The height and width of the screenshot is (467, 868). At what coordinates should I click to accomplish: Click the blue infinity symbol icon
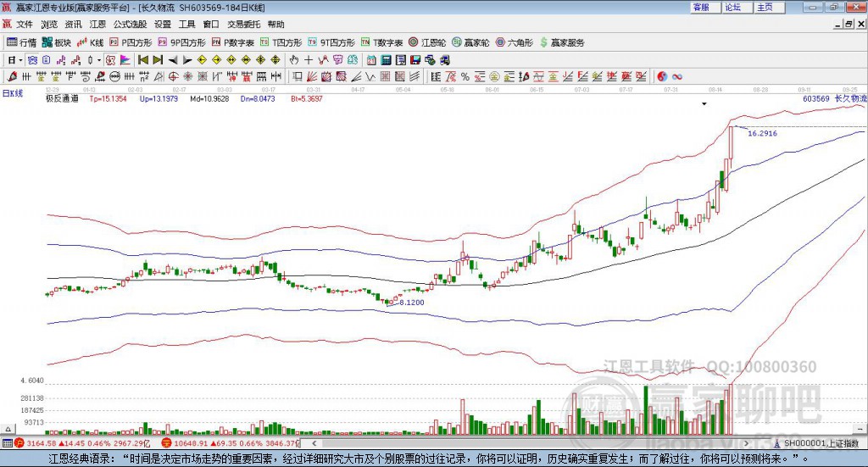tap(677, 76)
